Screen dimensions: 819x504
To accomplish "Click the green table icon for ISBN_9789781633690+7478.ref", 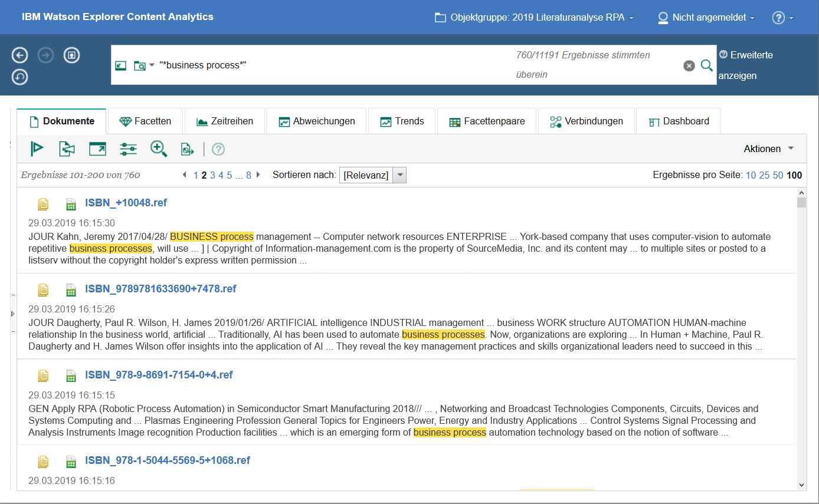I will click(x=71, y=290).
